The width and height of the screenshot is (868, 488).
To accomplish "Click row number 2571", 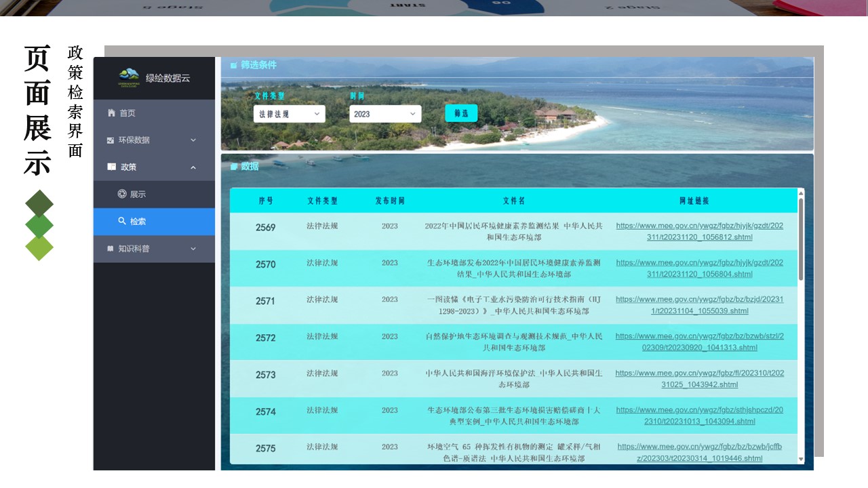I will pyautogui.click(x=266, y=301).
